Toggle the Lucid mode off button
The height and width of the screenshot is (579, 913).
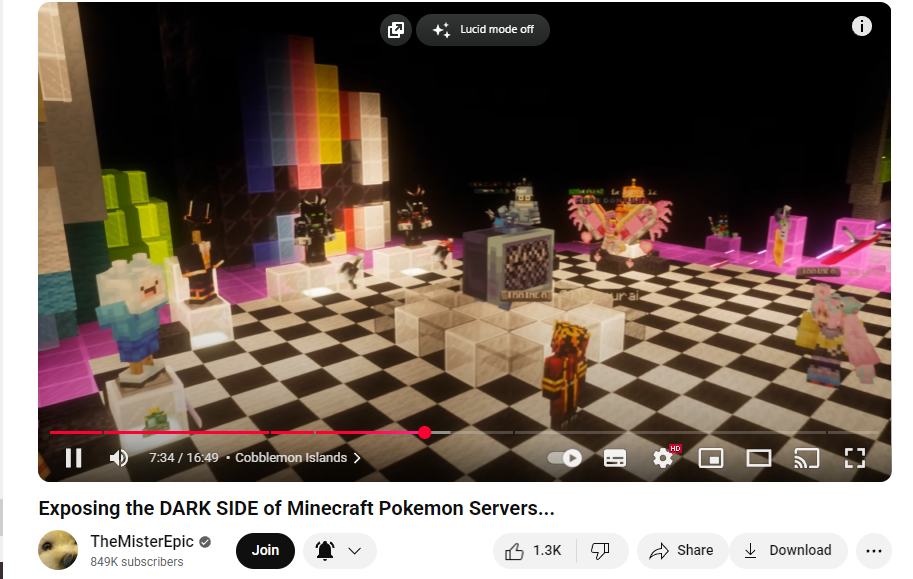pos(483,30)
